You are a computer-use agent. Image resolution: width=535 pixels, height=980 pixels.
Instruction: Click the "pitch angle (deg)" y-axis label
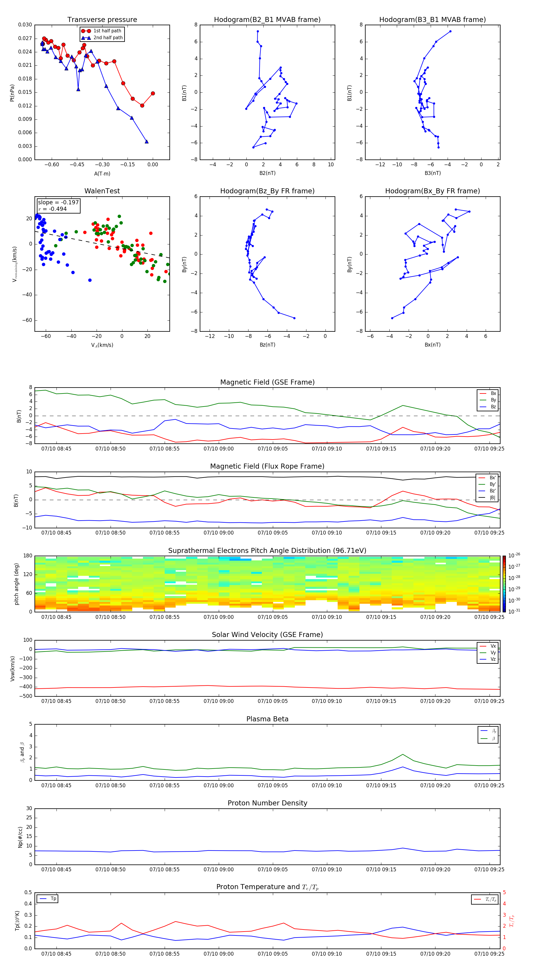16,584
